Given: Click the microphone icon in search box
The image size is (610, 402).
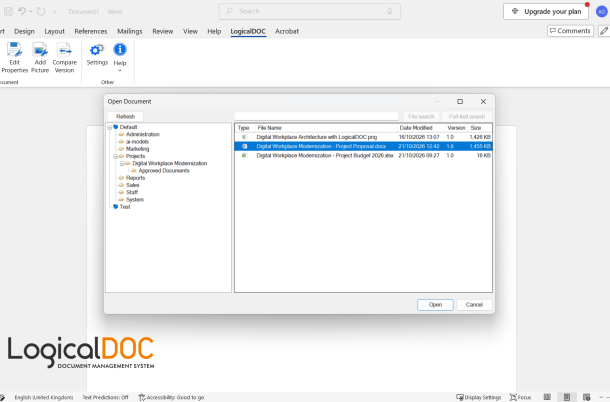Looking at the screenshot, I should click(389, 11).
